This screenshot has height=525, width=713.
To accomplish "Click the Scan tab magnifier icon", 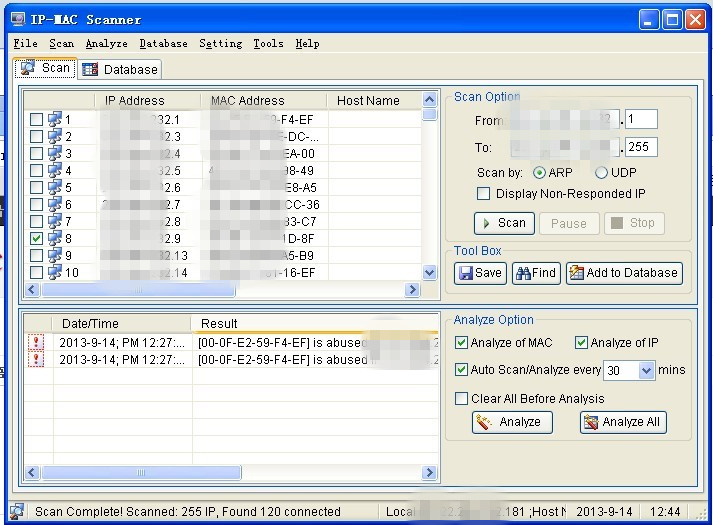I will pyautogui.click(x=28, y=68).
